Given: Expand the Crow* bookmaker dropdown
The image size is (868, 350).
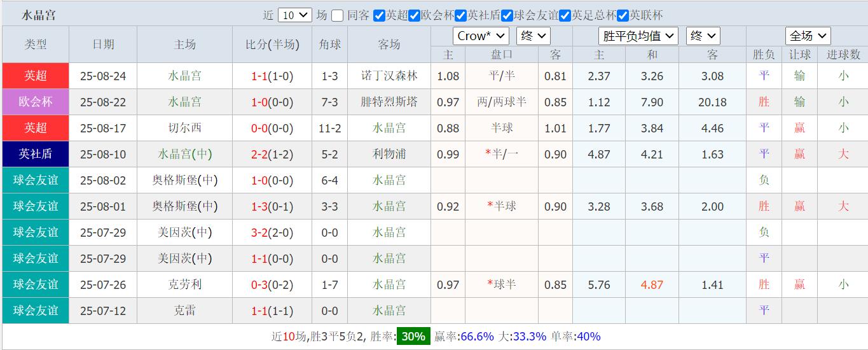Looking at the screenshot, I should 481,36.
